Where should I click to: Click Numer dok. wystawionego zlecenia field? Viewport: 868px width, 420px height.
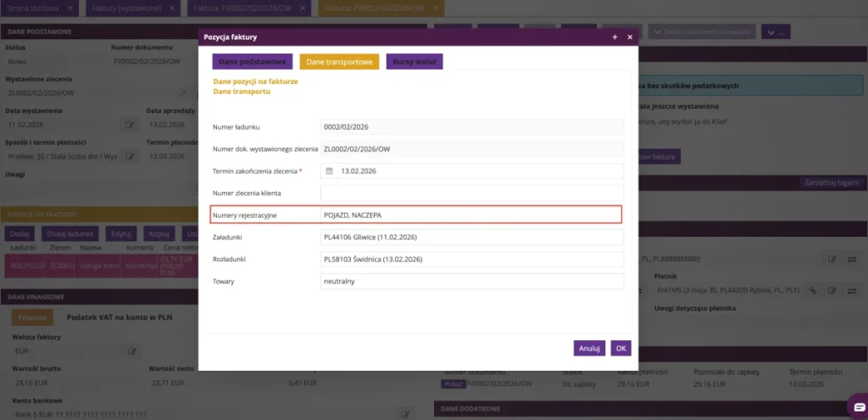(472, 148)
